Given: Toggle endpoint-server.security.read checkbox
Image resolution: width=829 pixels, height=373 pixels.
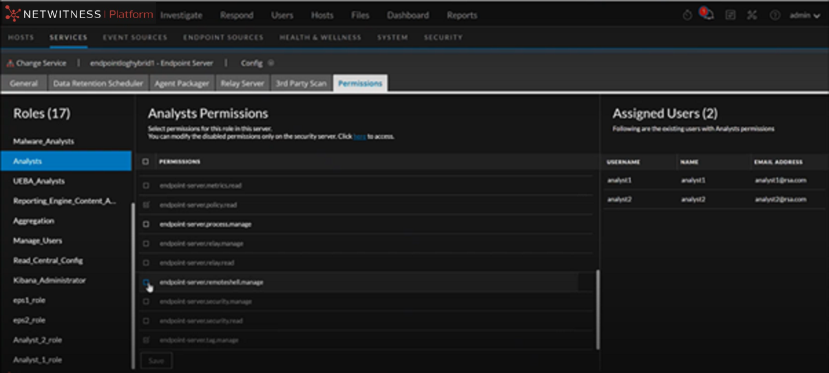Looking at the screenshot, I should (146, 321).
